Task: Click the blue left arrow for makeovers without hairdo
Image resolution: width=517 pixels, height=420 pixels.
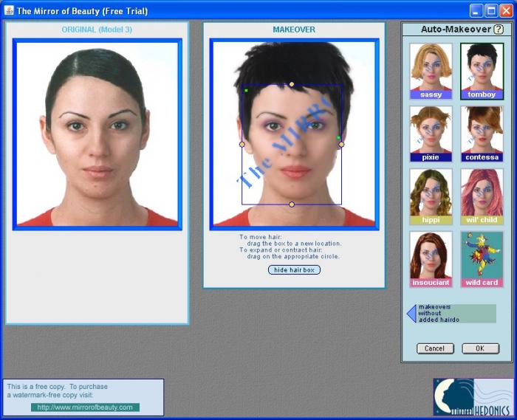Action: (x=412, y=313)
